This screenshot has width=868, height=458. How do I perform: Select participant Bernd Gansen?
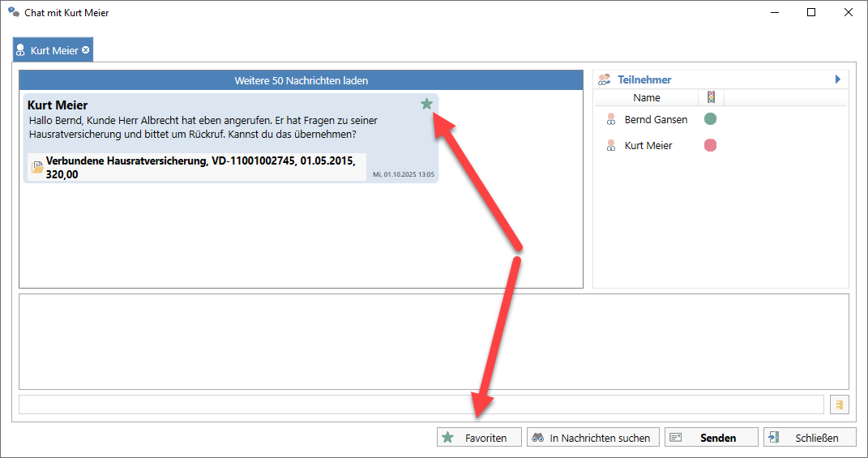tap(656, 119)
